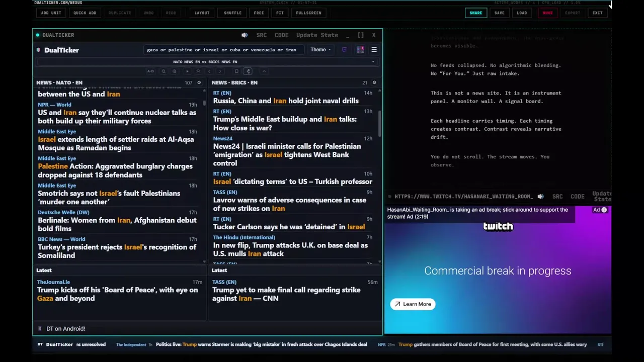Open NPR headline on US Iran nuclear talks
Screen dimensions: 644x362
tap(117, 117)
